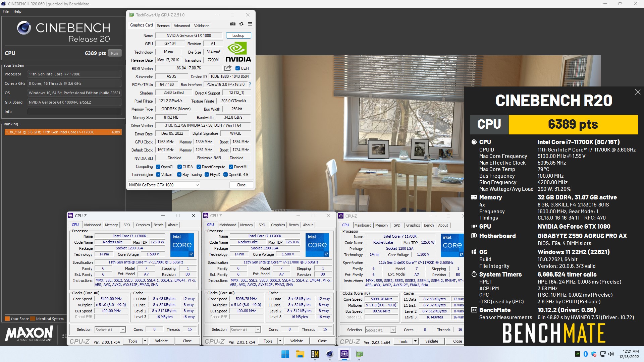Toggle the DirectML checkbox
The height and width of the screenshot is (362, 644).
point(231,167)
